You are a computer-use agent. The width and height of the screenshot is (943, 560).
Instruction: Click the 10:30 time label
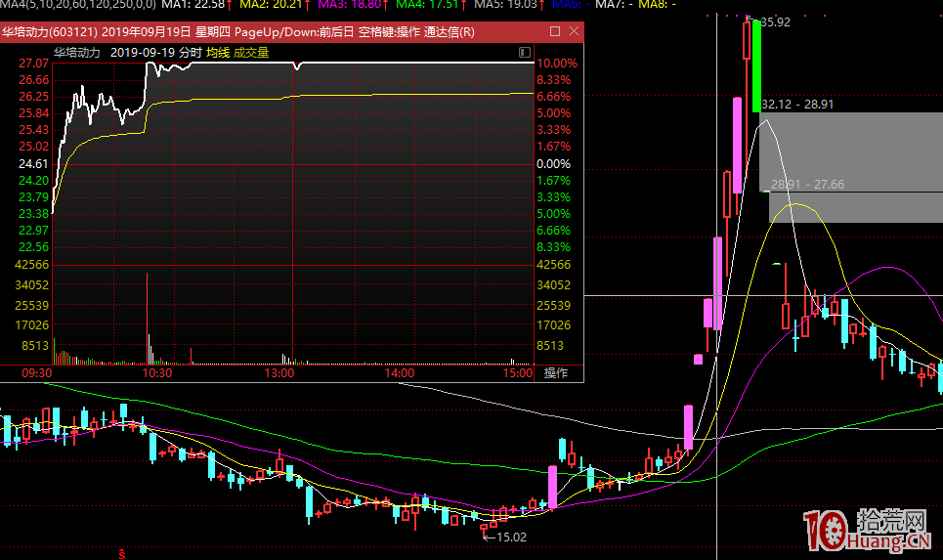point(157,373)
